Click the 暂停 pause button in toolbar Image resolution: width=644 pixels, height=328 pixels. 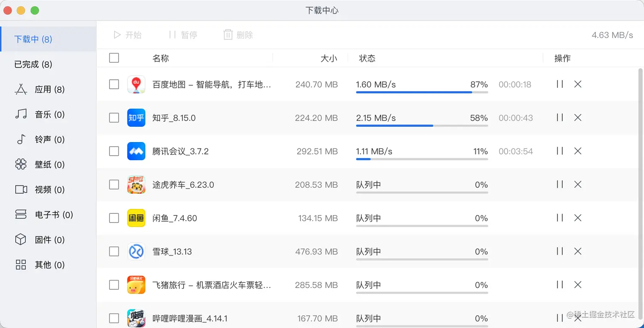(x=183, y=35)
